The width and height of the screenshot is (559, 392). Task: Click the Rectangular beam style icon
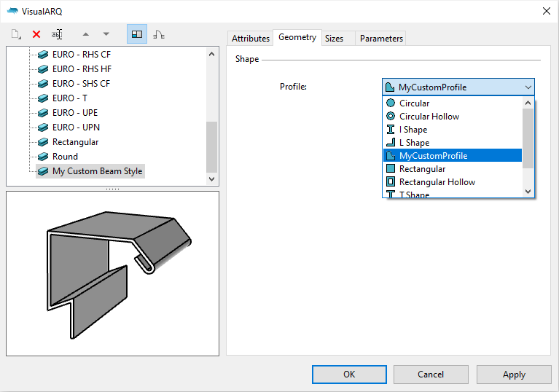43,142
